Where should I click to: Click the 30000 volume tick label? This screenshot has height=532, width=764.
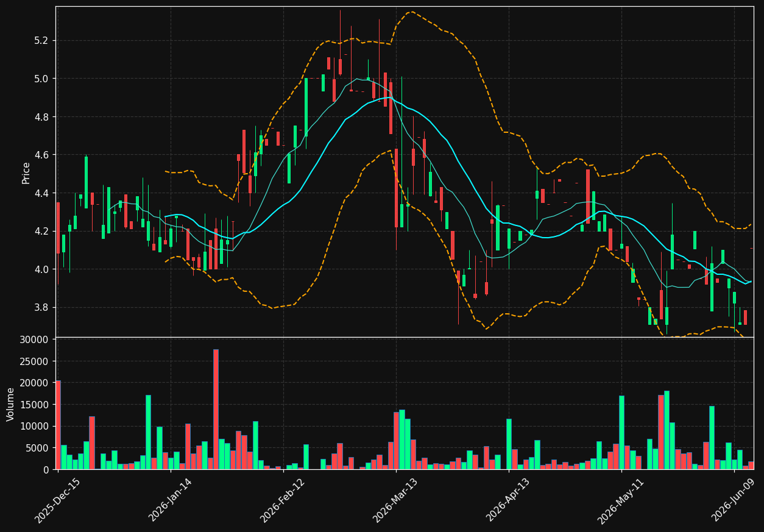35,339
